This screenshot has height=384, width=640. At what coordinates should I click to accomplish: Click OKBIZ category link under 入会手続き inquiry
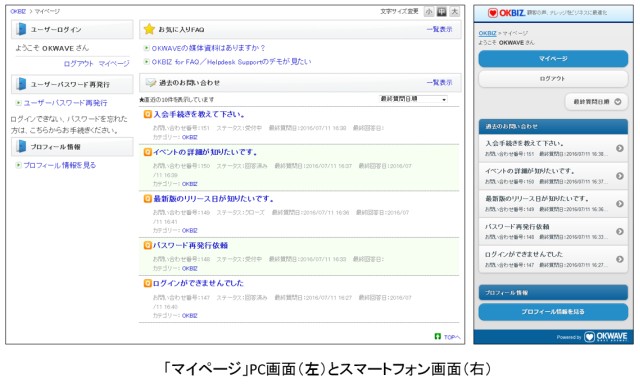click(189, 138)
